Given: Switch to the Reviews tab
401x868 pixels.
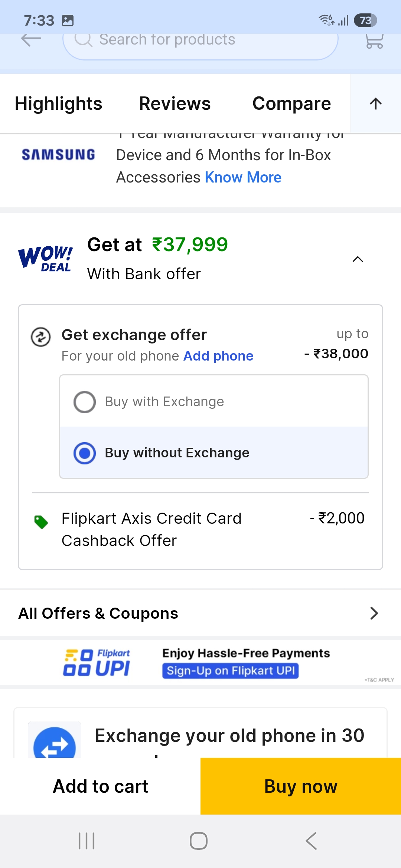Looking at the screenshot, I should 175,103.
